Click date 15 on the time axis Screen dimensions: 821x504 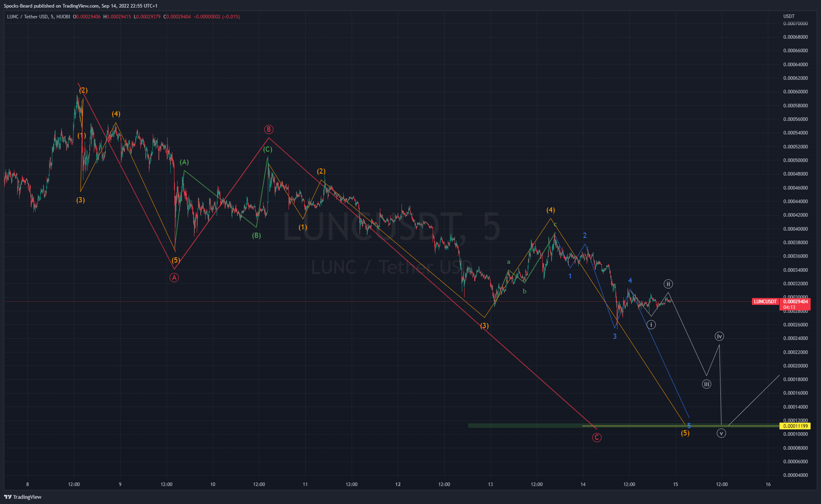pyautogui.click(x=675, y=484)
